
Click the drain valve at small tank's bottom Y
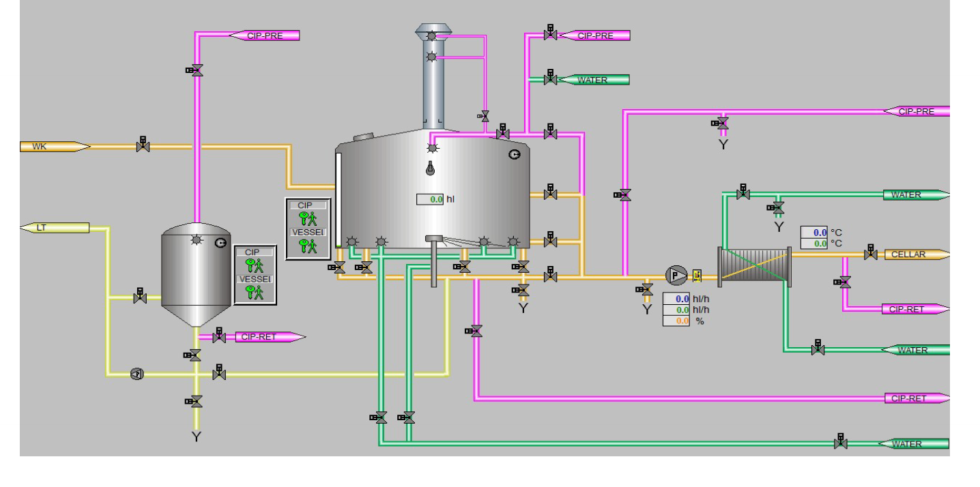(x=194, y=402)
